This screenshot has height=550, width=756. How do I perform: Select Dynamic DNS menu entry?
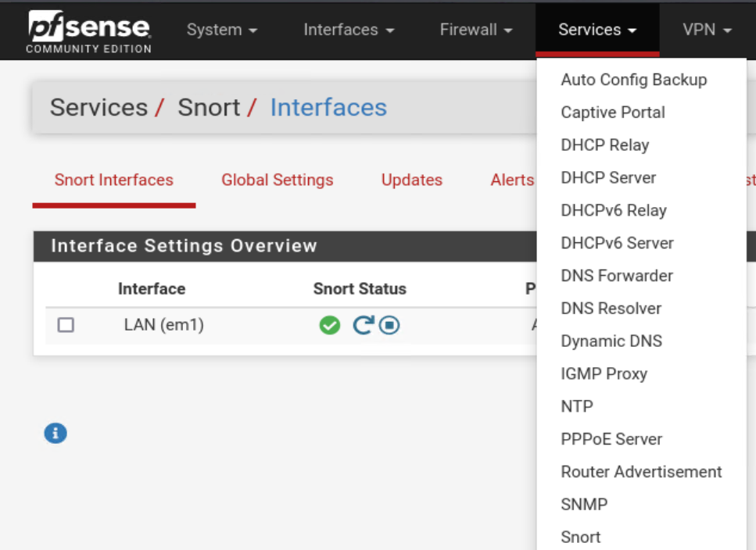click(611, 341)
